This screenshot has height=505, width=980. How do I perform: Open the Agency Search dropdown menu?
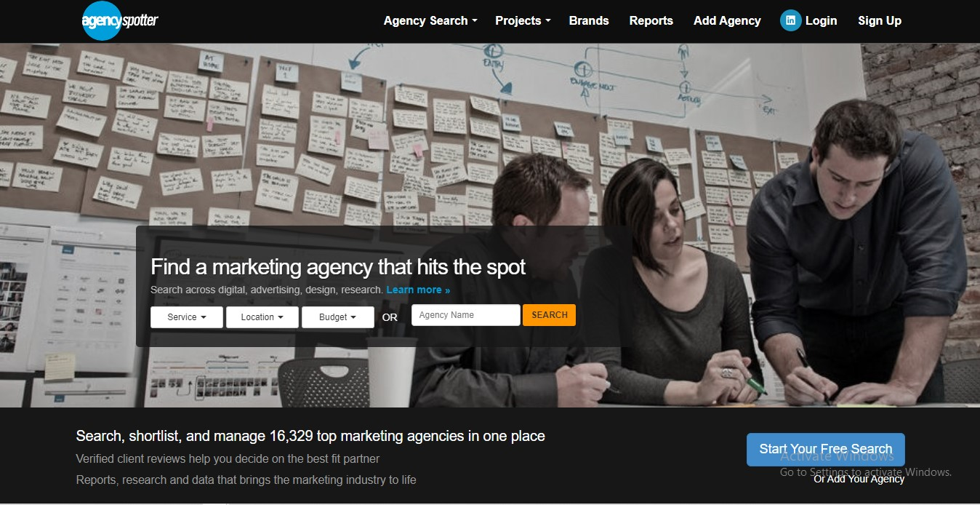pyautogui.click(x=430, y=20)
